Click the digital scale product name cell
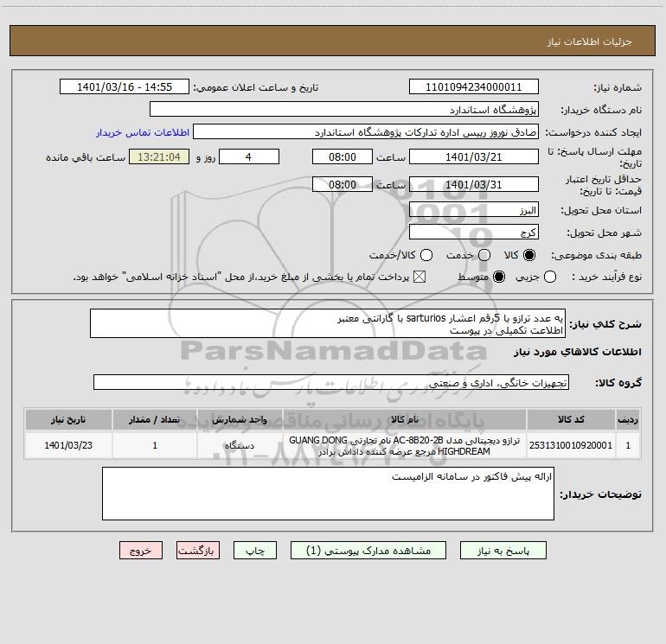Screen dimensions: 666x644 coord(405,445)
